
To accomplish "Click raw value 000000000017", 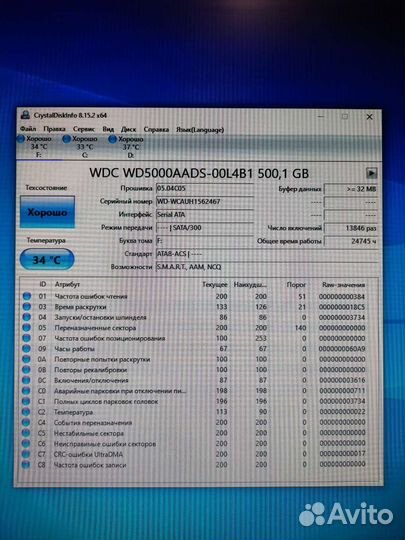I will click(342, 454).
